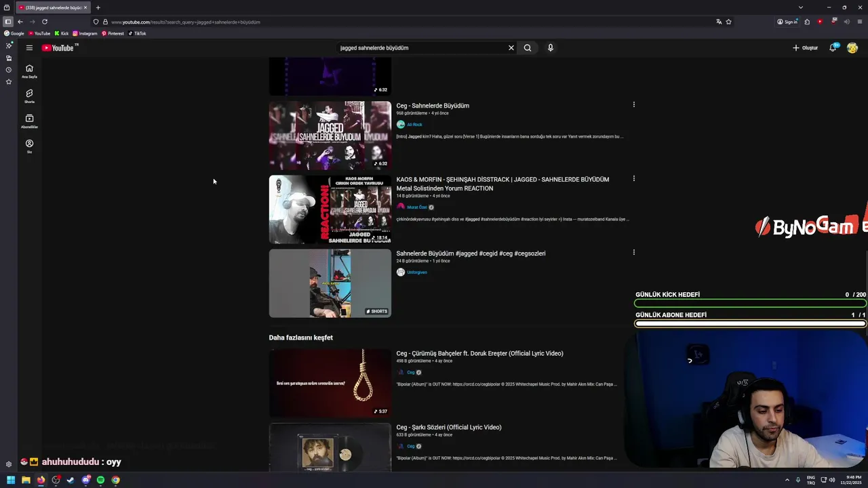Open Ceg - Şarkı Sözleri video title
Image resolution: width=868 pixels, height=488 pixels.
coord(449,427)
